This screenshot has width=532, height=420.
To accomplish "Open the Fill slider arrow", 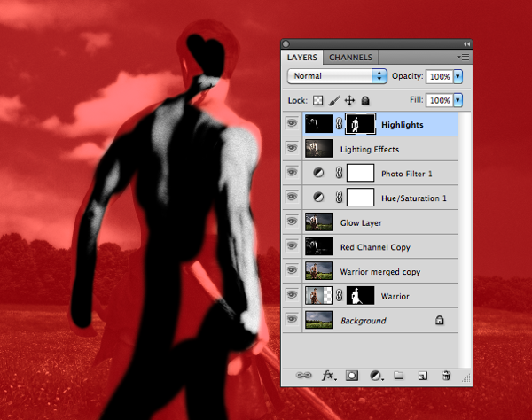I will (458, 100).
